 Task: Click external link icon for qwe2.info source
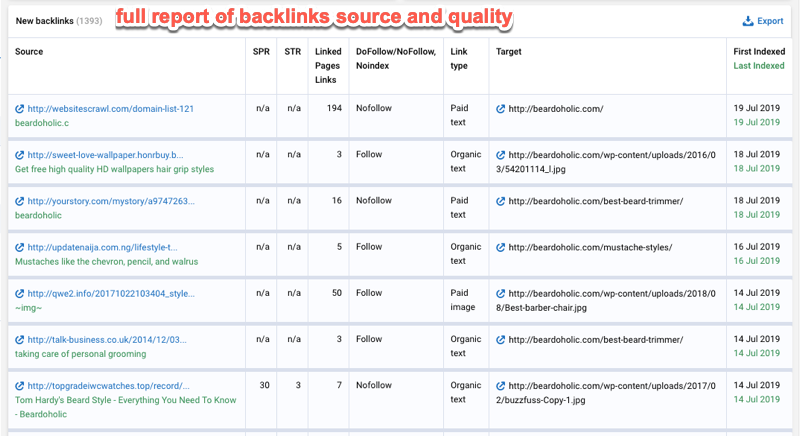point(20,293)
